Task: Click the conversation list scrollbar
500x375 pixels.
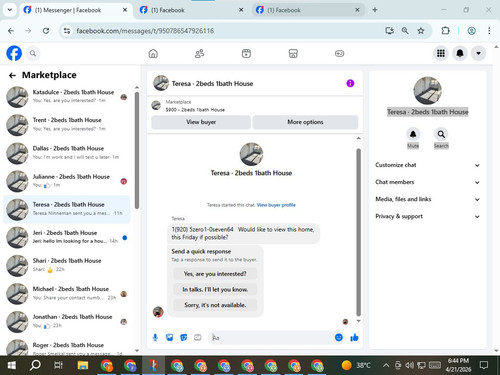Action: (137, 150)
